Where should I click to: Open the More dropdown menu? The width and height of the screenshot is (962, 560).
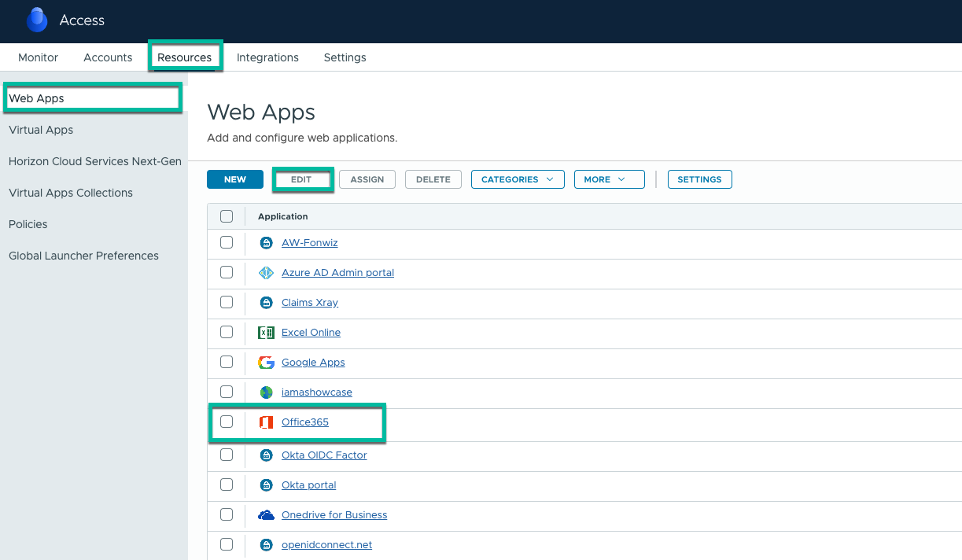tap(609, 179)
